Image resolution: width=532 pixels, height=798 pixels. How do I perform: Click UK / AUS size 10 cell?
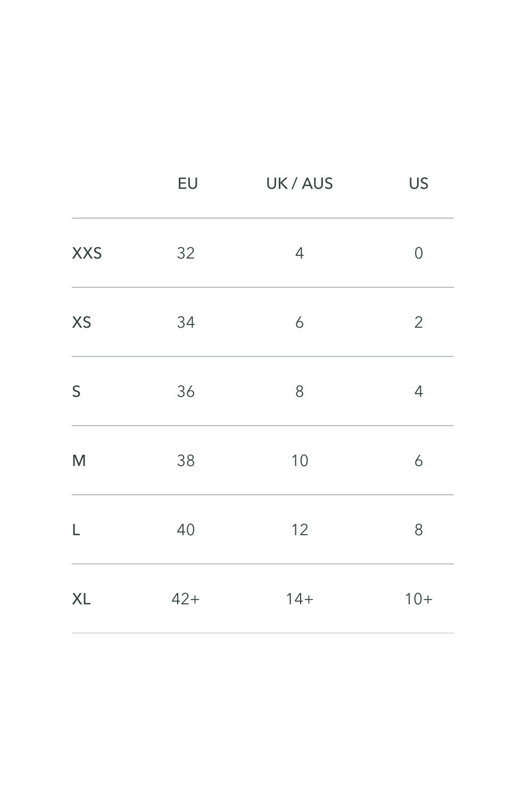point(300,461)
